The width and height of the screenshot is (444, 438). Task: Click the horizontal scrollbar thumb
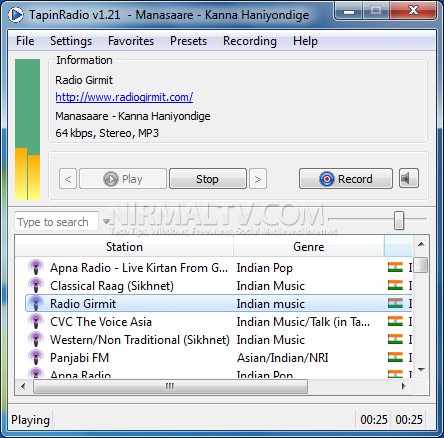tap(170, 387)
